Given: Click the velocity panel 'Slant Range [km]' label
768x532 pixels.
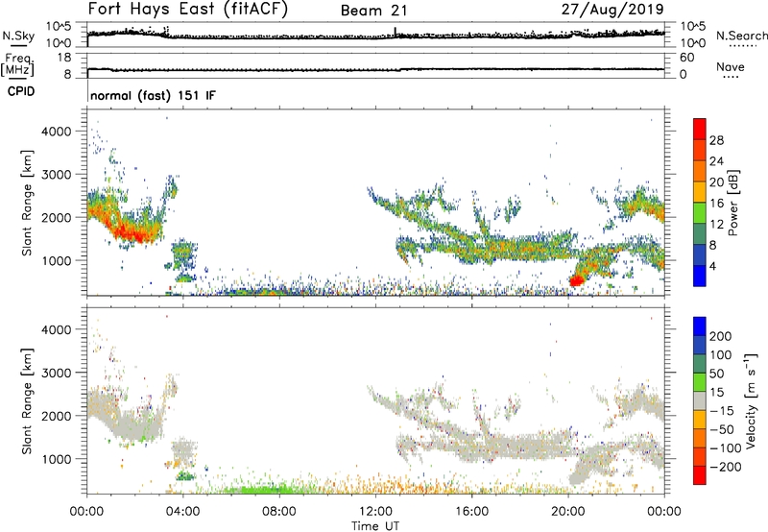Looking at the screenshot, I should coord(27,401).
